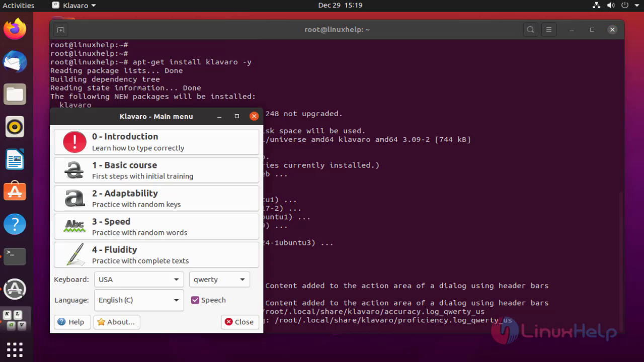
Task: Click the Klavaro keyboard icon in dock
Action: (x=15, y=321)
